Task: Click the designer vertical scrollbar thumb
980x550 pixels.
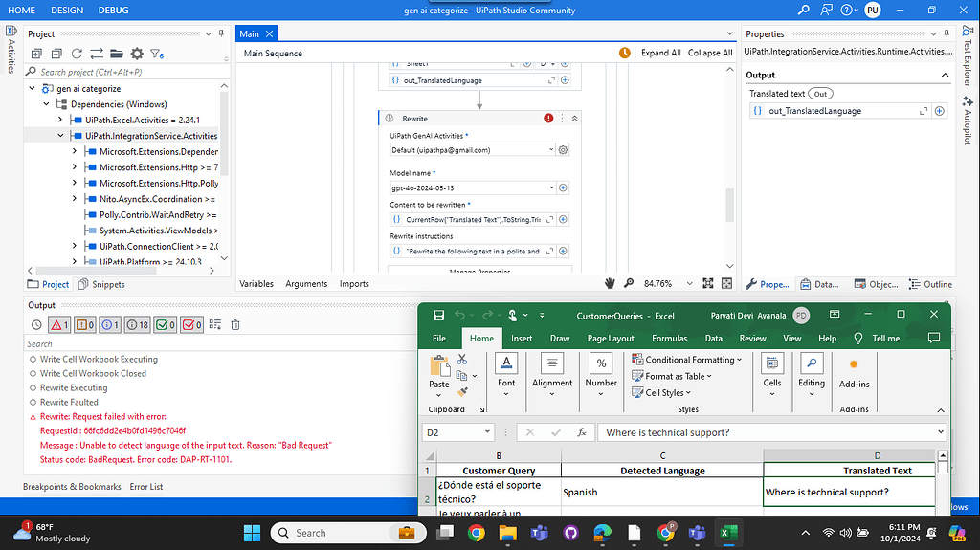Action: click(x=729, y=205)
